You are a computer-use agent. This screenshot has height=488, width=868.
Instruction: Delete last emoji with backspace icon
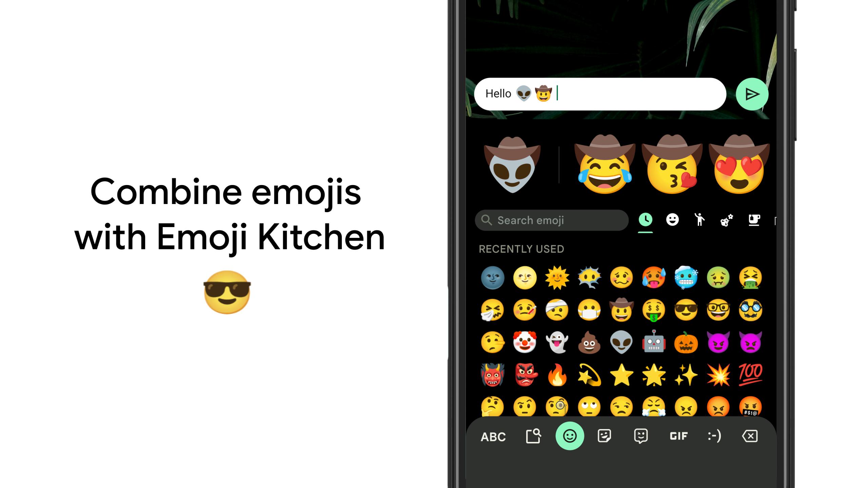(x=749, y=436)
